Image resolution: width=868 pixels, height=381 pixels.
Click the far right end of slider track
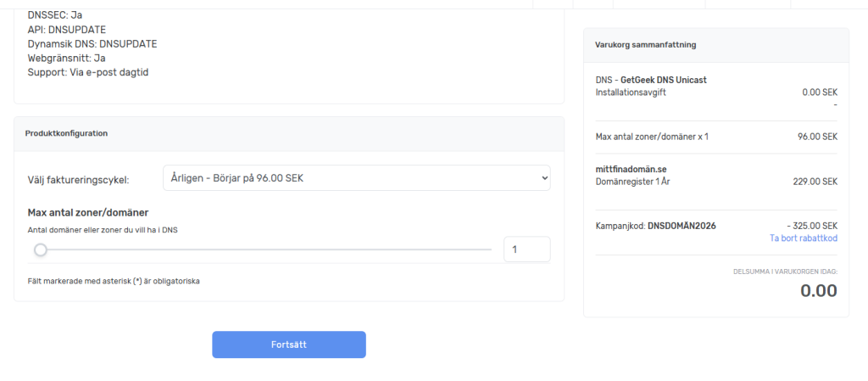click(x=488, y=249)
